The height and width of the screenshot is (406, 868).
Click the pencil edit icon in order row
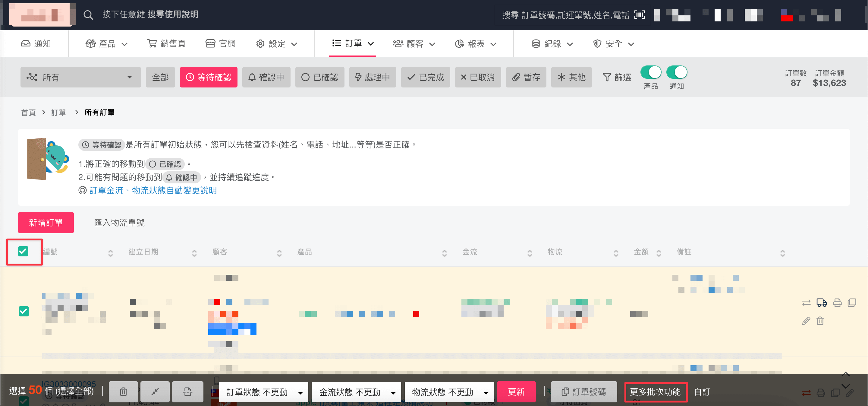point(806,321)
